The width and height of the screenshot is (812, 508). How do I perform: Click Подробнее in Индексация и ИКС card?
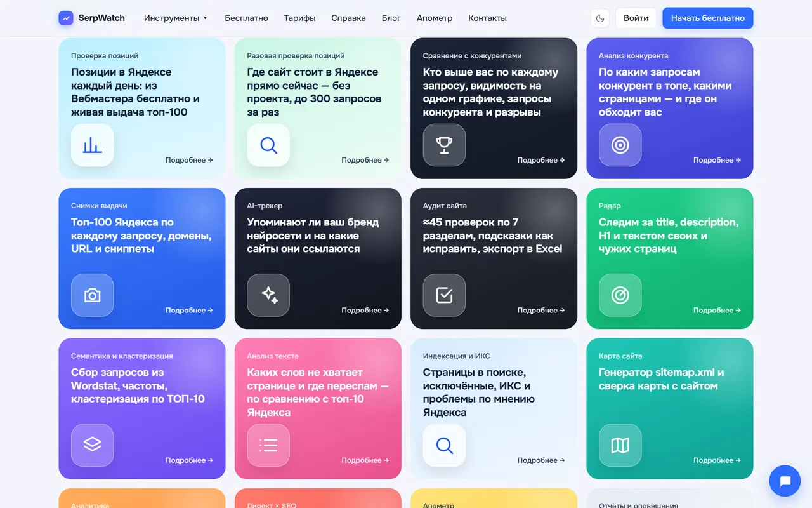(541, 460)
